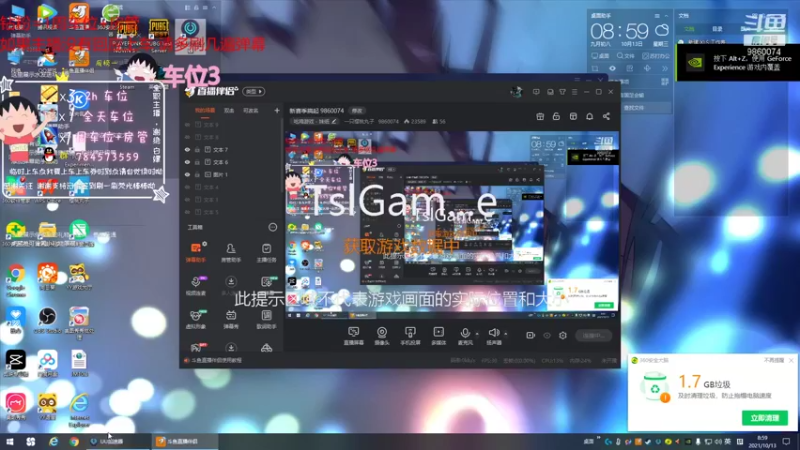Toggle visibility of layer 文本 5

(x=187, y=212)
